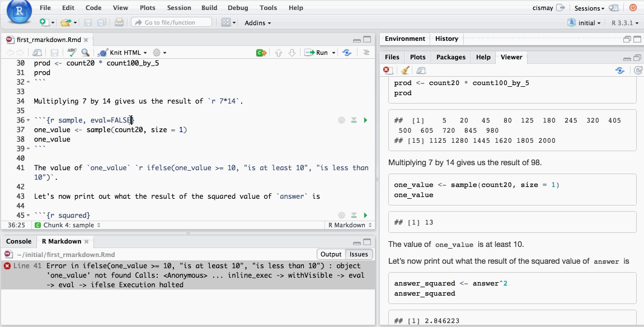Image resolution: width=644 pixels, height=327 pixels.
Task: Toggle document outline in editor
Action: tap(366, 53)
